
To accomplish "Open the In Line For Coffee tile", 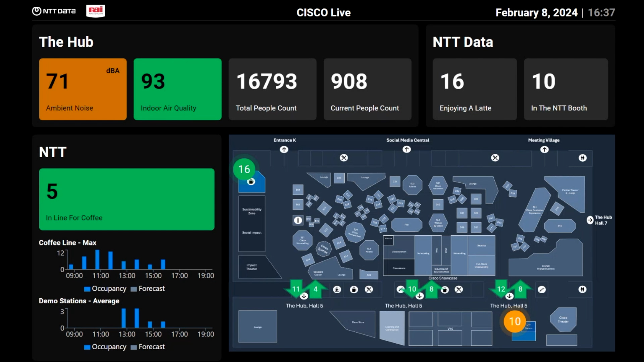I will pos(126,199).
